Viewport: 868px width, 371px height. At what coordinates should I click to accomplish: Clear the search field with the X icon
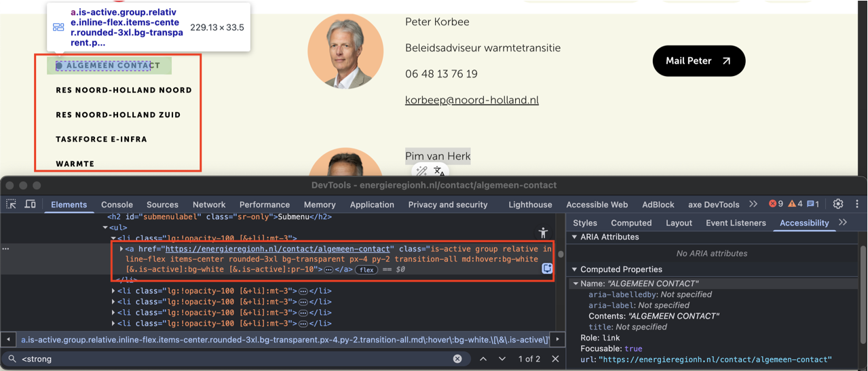457,359
